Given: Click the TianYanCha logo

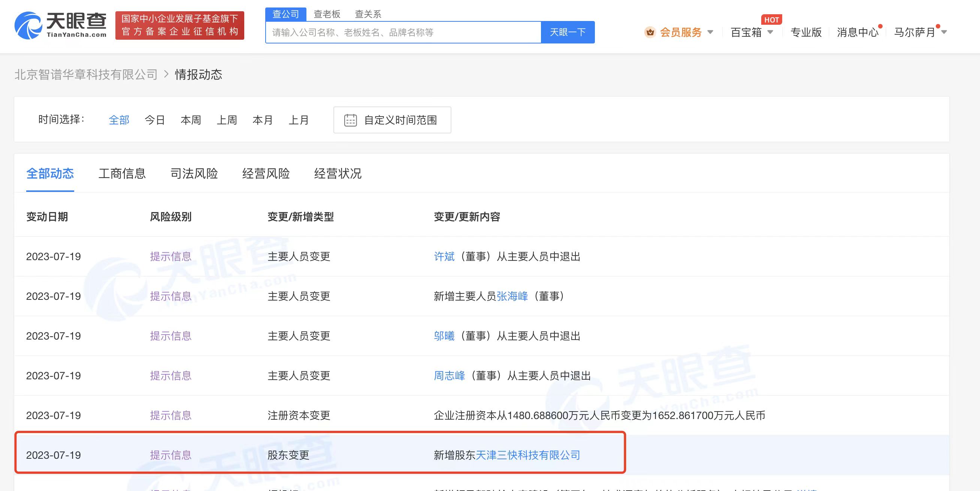Looking at the screenshot, I should point(60,25).
